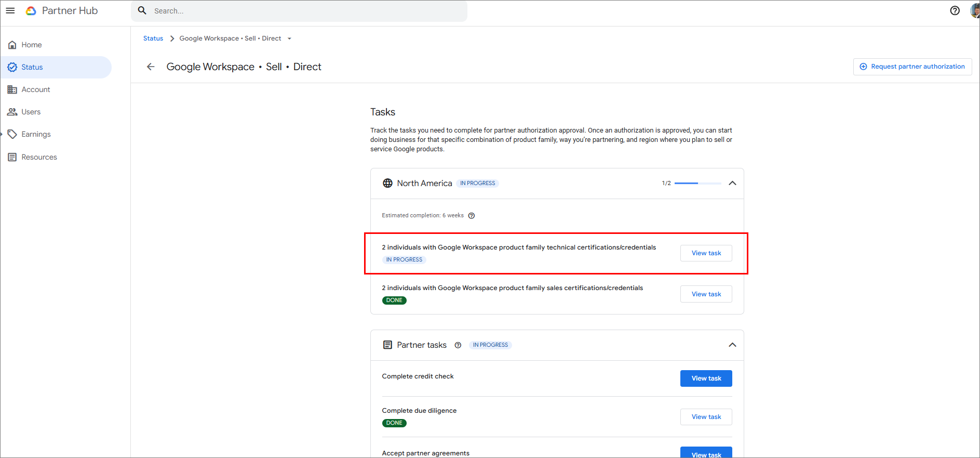Click the list icon beside Partner tasks
The width and height of the screenshot is (980, 458).
387,345
